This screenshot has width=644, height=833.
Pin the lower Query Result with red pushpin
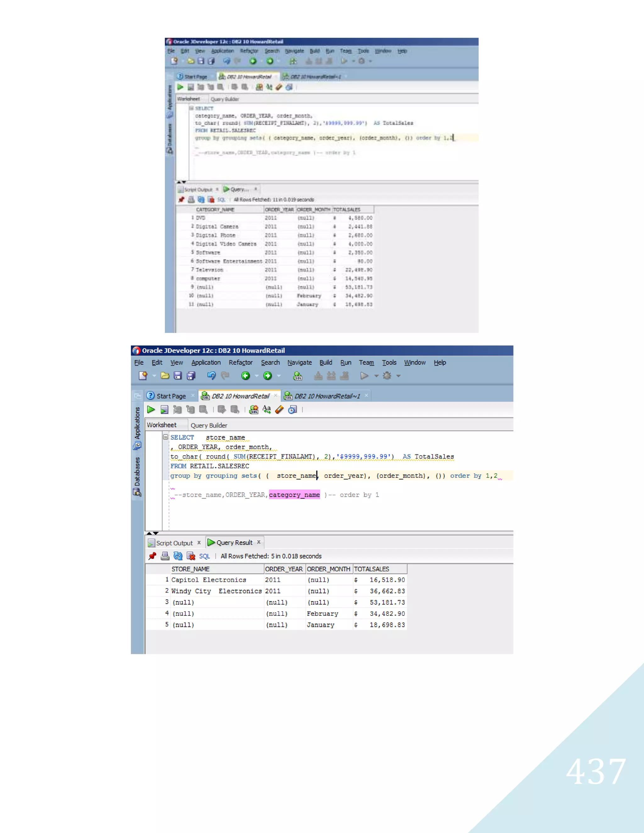152,556
